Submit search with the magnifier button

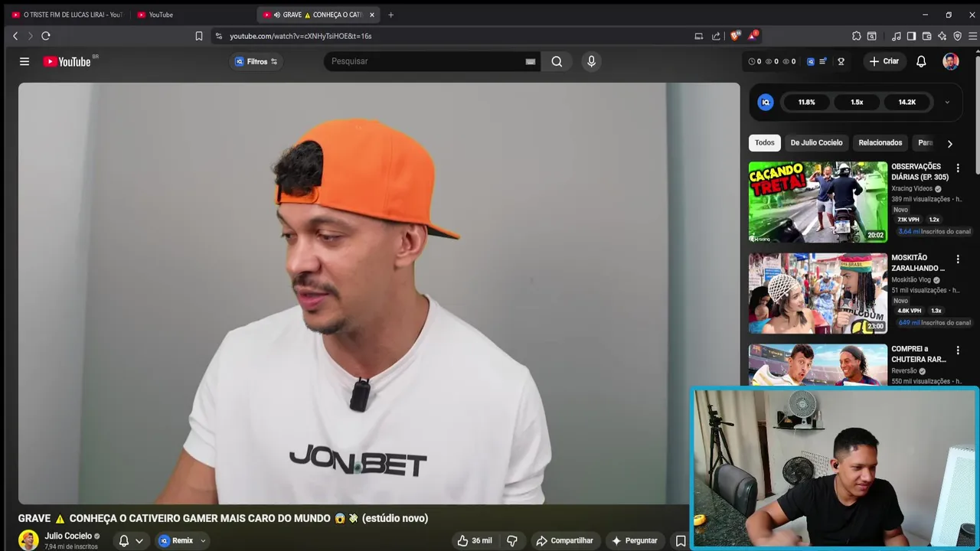click(x=557, y=61)
